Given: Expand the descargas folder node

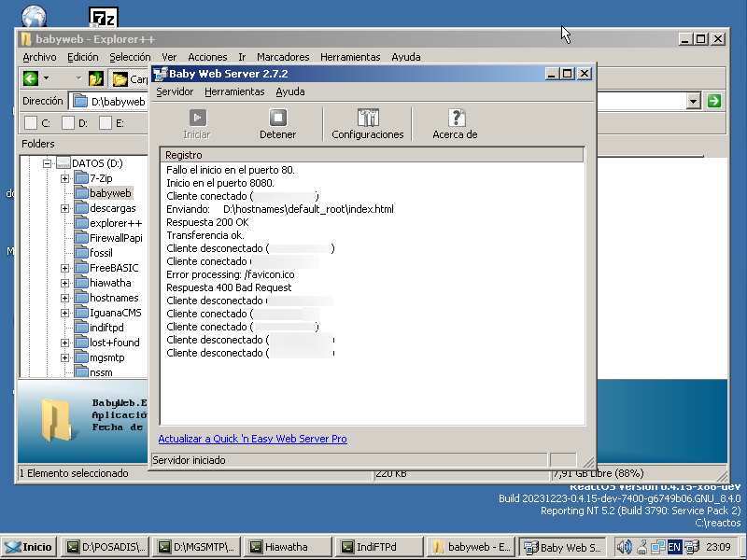Looking at the screenshot, I should click(x=64, y=208).
